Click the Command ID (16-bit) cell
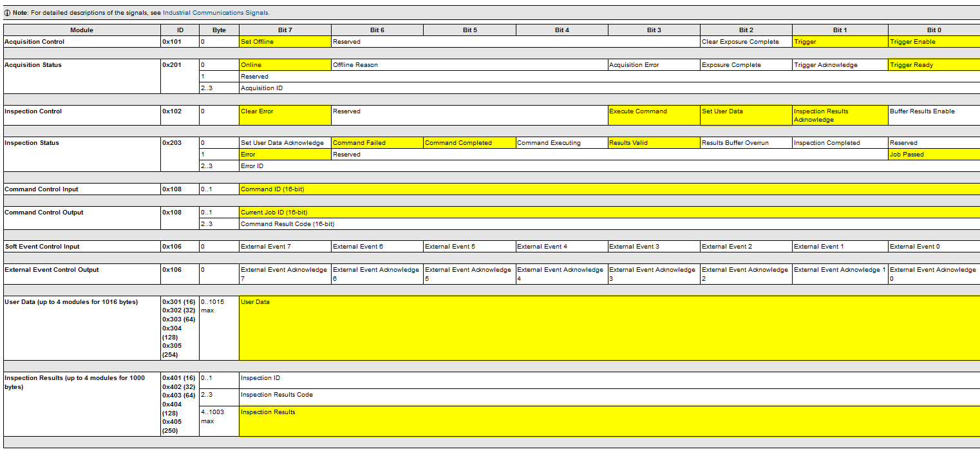Viewport: 980px width, 456px height. pos(610,189)
